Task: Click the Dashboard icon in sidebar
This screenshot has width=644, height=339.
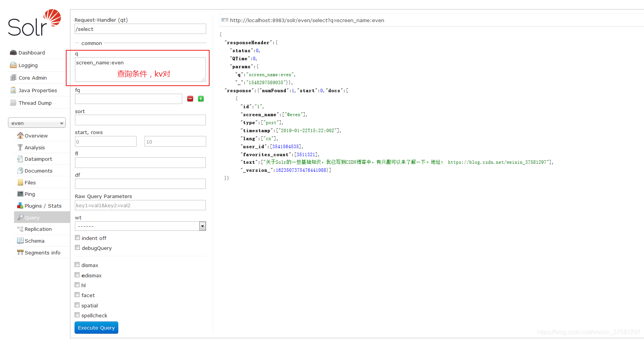Action: coord(13,53)
